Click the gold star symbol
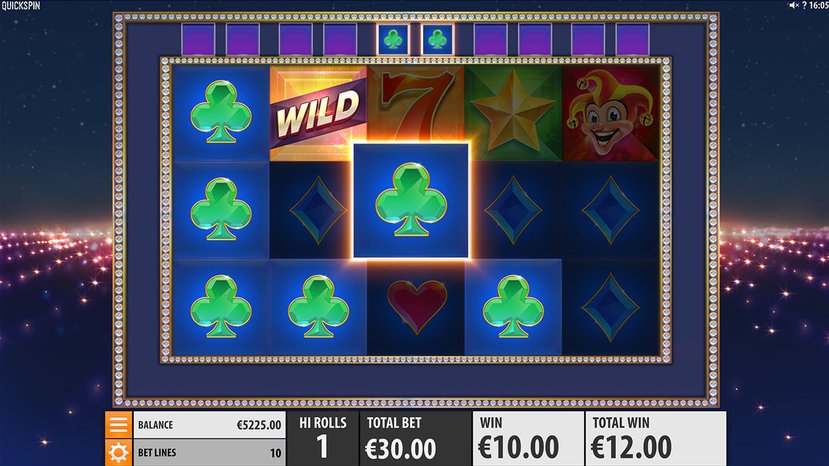829x466 pixels. click(x=513, y=113)
